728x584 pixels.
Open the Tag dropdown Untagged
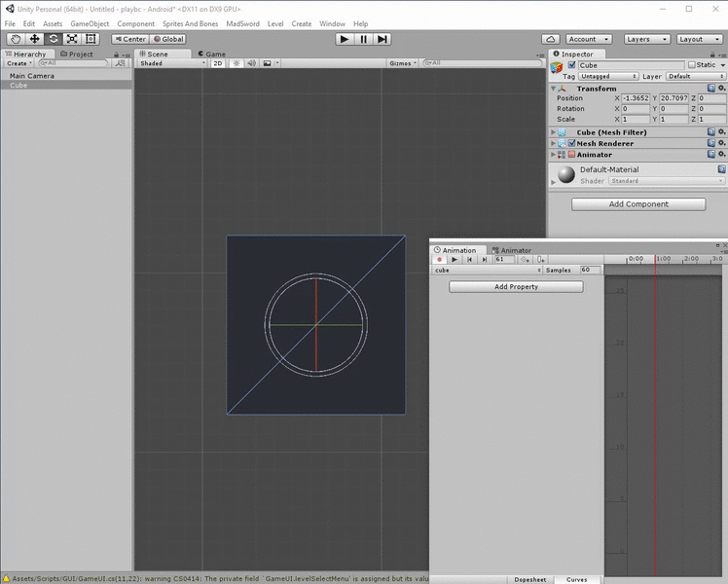pos(608,76)
